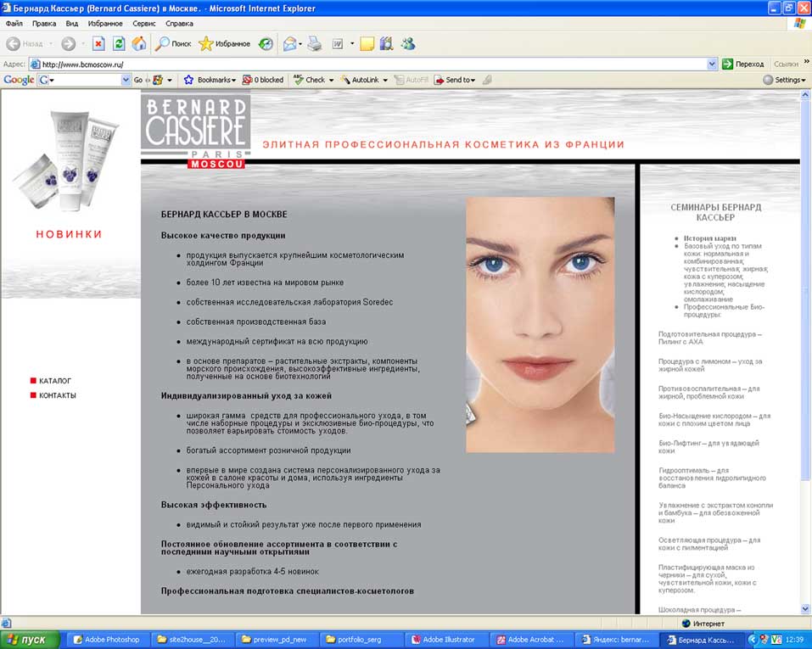This screenshot has height=649, width=812.
Task: Click the Переход go button
Action: pos(743,64)
